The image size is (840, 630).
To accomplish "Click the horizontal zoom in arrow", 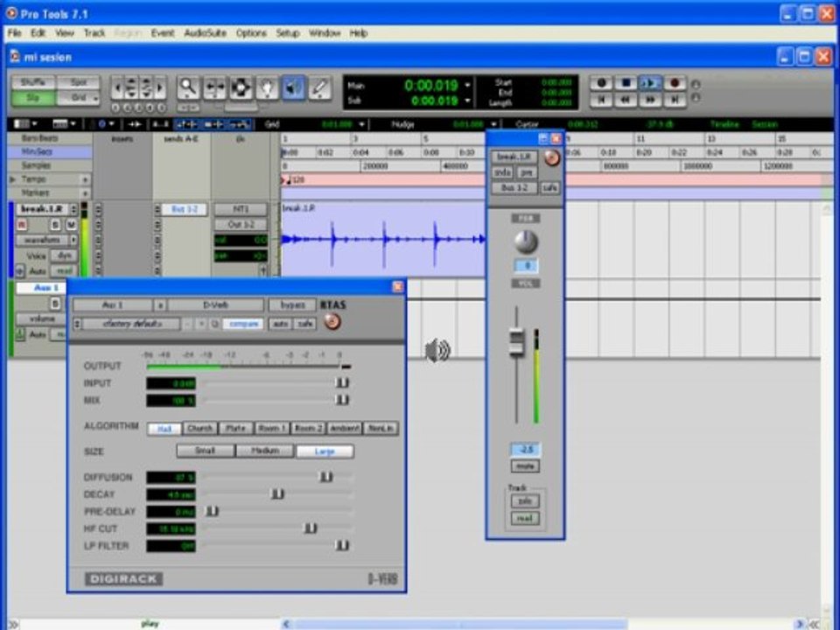I will [160, 87].
